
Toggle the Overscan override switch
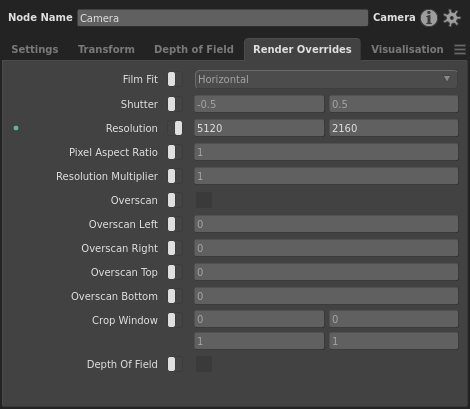[175, 200]
